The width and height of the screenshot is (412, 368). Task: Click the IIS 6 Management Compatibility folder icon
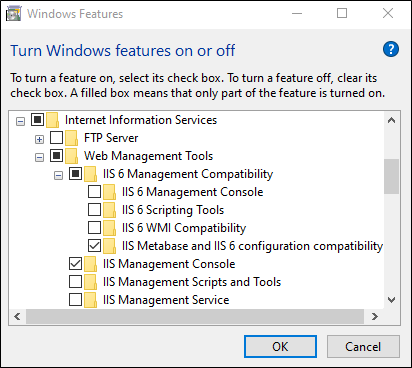pos(90,174)
